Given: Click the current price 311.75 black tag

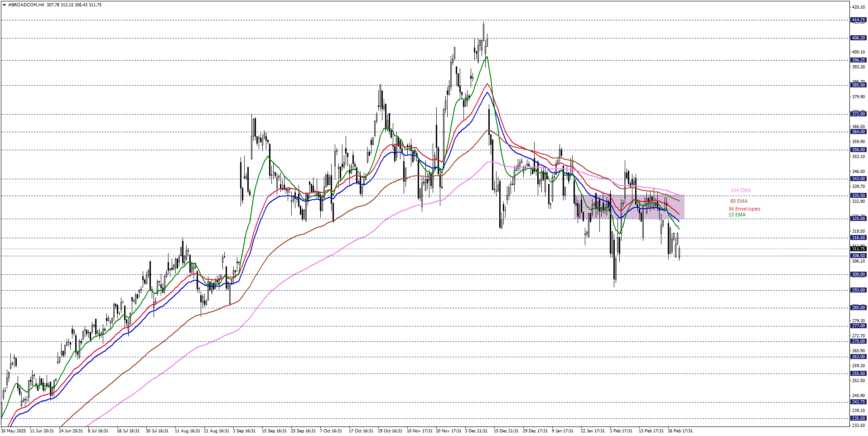Looking at the screenshot, I should tap(858, 249).
